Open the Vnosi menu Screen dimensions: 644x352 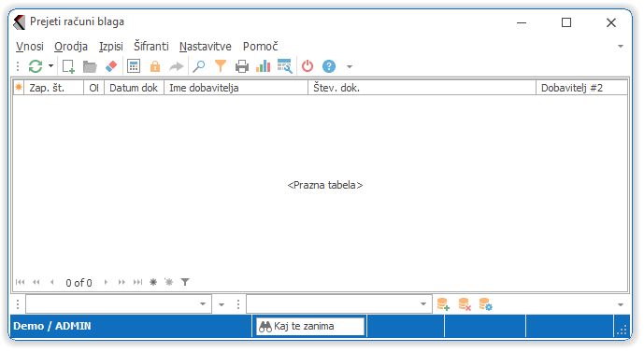30,47
